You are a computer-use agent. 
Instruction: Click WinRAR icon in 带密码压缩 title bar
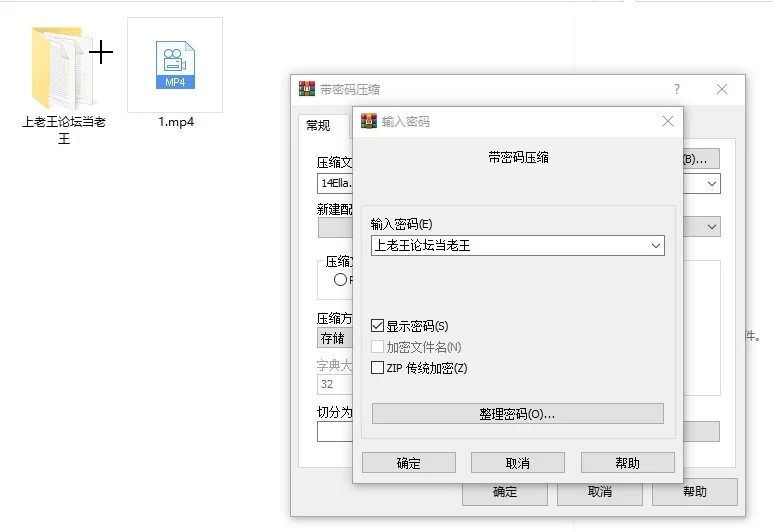coord(307,89)
